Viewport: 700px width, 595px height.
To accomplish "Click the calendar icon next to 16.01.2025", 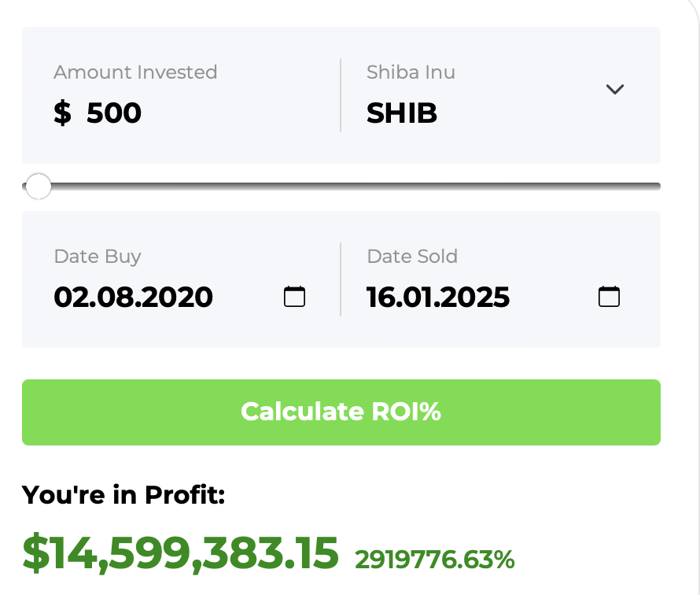I will pos(608,297).
